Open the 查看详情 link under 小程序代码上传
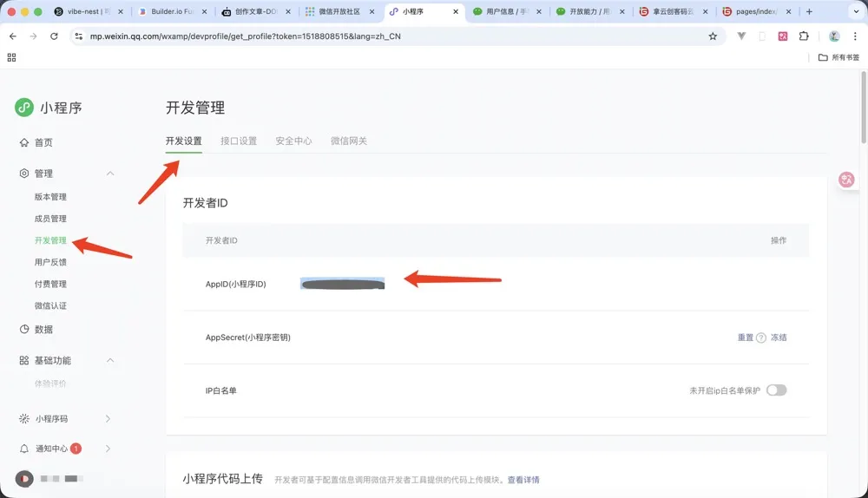The image size is (868, 498). coord(523,480)
